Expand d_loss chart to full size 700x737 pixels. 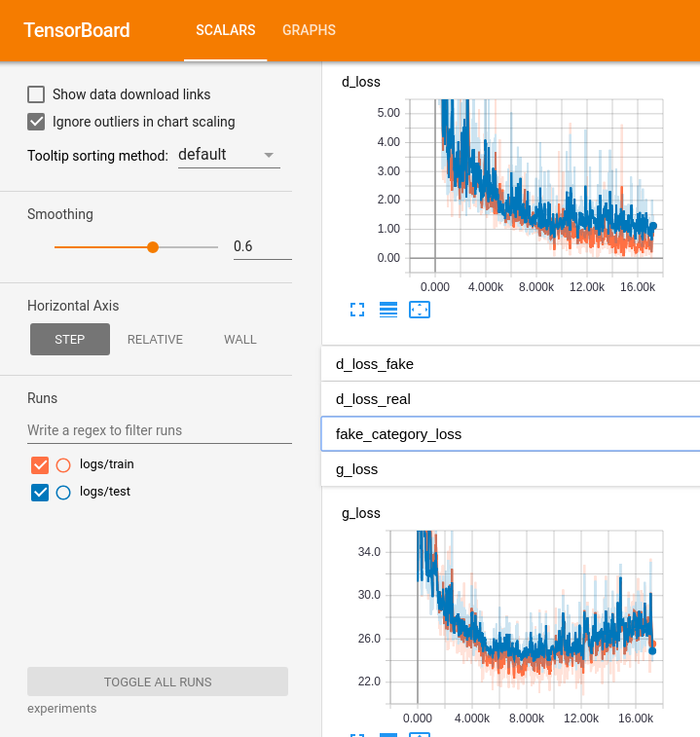click(x=357, y=310)
